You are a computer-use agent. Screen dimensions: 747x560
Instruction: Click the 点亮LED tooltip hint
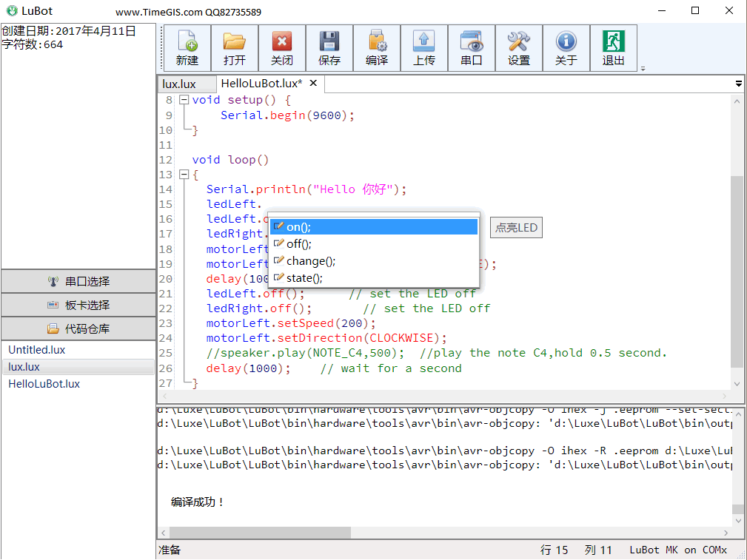tap(516, 228)
